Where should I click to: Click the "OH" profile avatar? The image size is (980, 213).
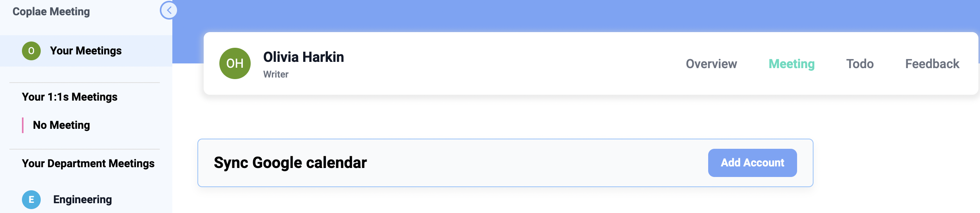point(235,63)
